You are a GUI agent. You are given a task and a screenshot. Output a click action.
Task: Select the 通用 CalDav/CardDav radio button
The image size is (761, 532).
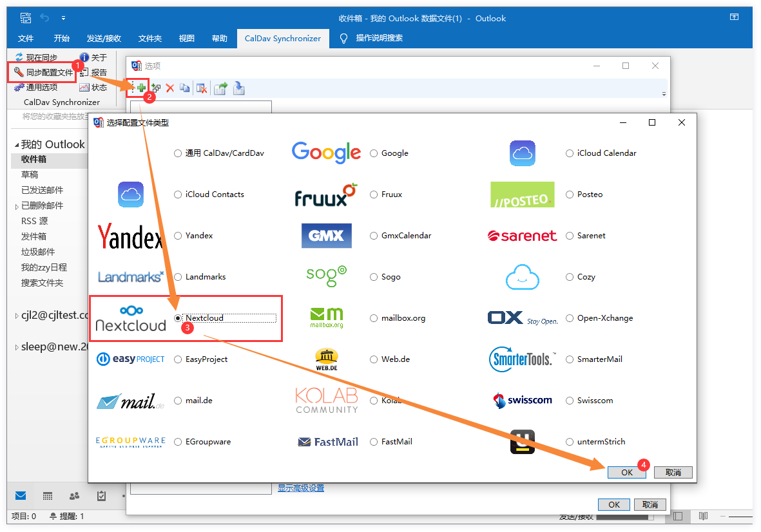(178, 153)
